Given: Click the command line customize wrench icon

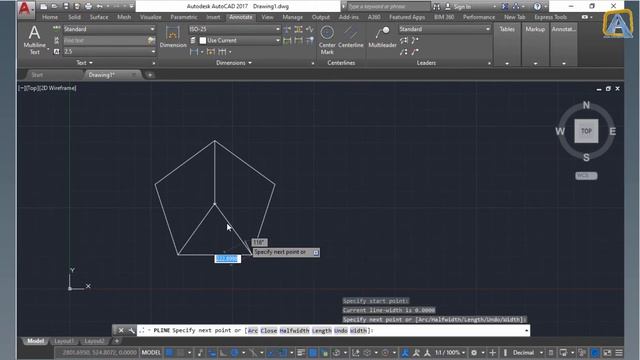Looking at the screenshot, I should point(131,331).
